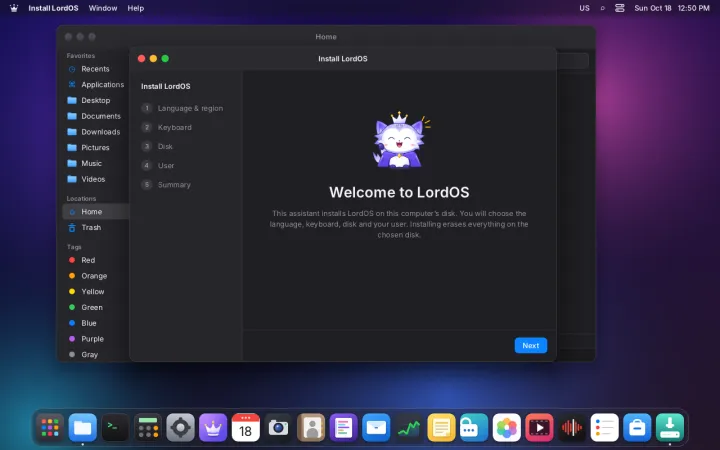Open the control center toggles icon
The image size is (720, 450).
(619, 8)
